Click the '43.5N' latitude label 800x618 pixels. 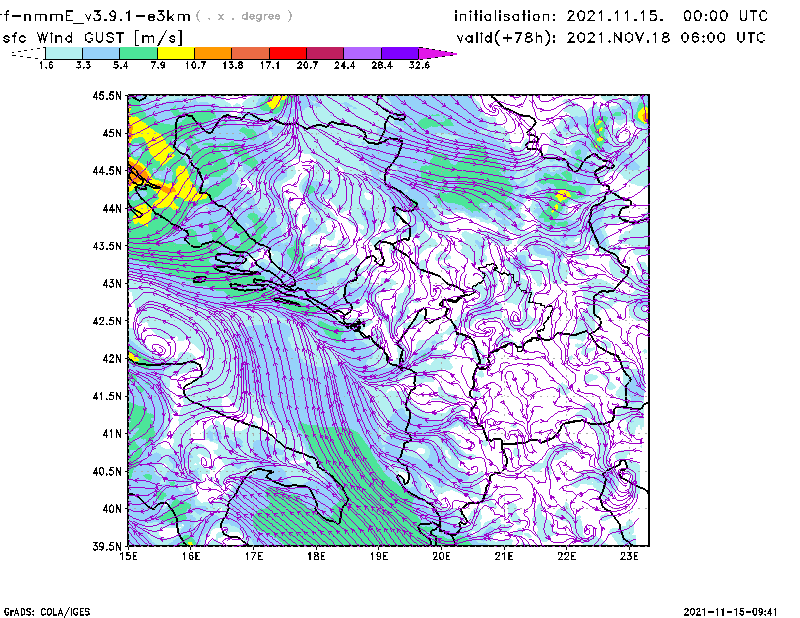[107, 246]
